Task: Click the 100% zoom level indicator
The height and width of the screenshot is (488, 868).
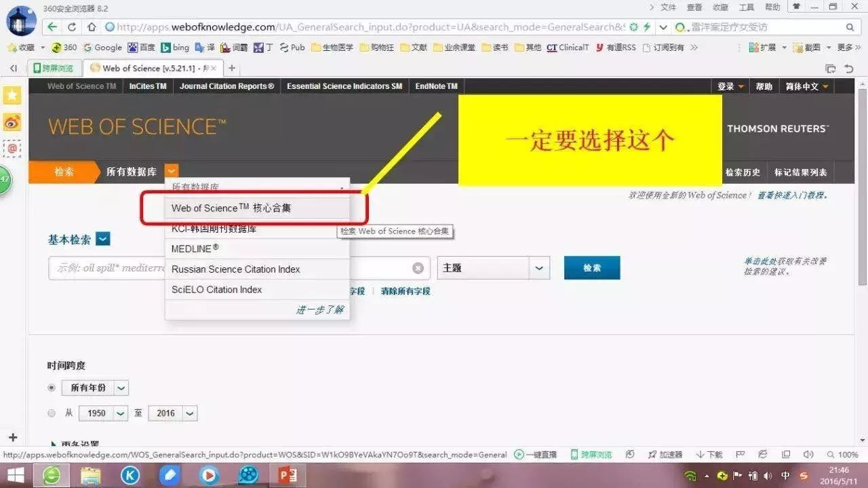Action: tap(843, 455)
